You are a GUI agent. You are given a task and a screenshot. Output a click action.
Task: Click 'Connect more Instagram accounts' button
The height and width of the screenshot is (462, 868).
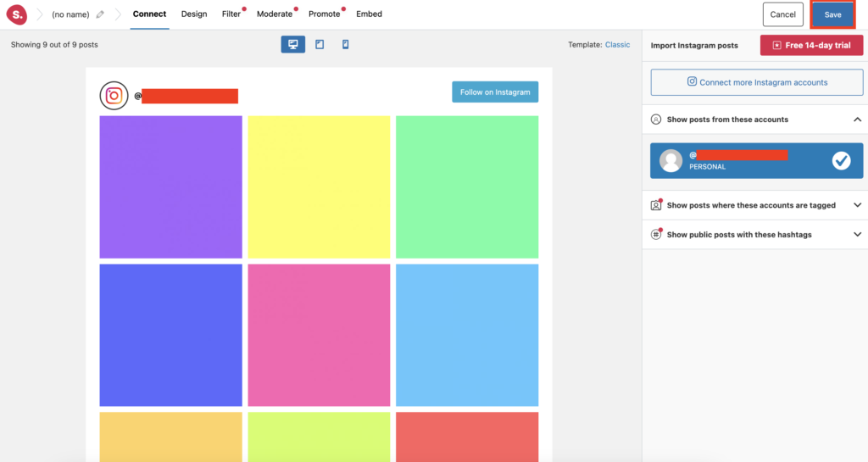[757, 82]
